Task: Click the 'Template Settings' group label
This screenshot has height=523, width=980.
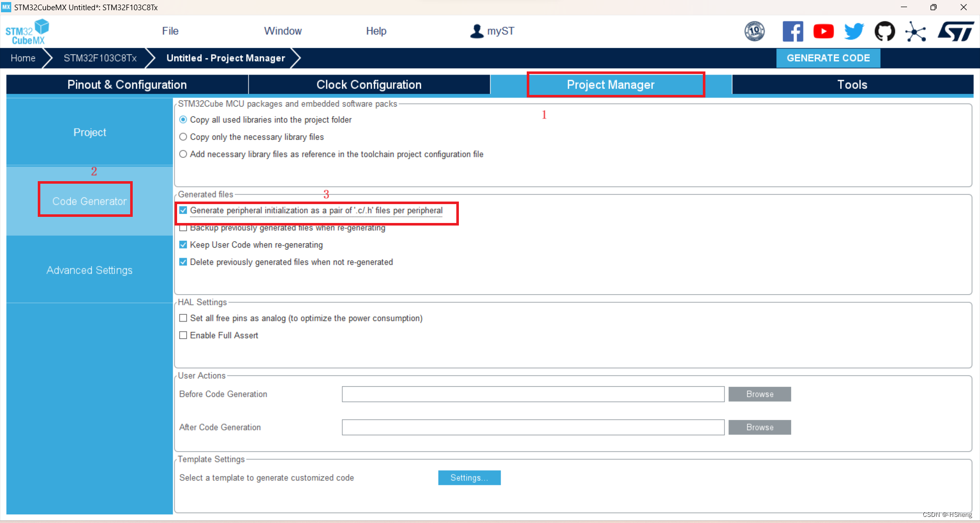Action: point(211,459)
